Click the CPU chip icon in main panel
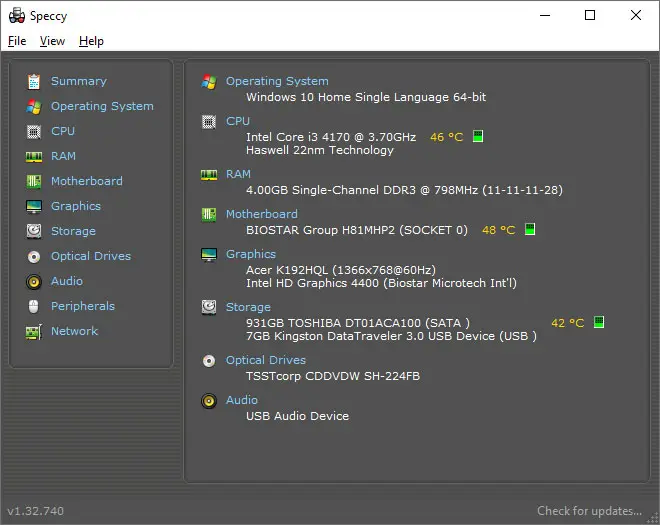This screenshot has height=525, width=660. (209, 122)
